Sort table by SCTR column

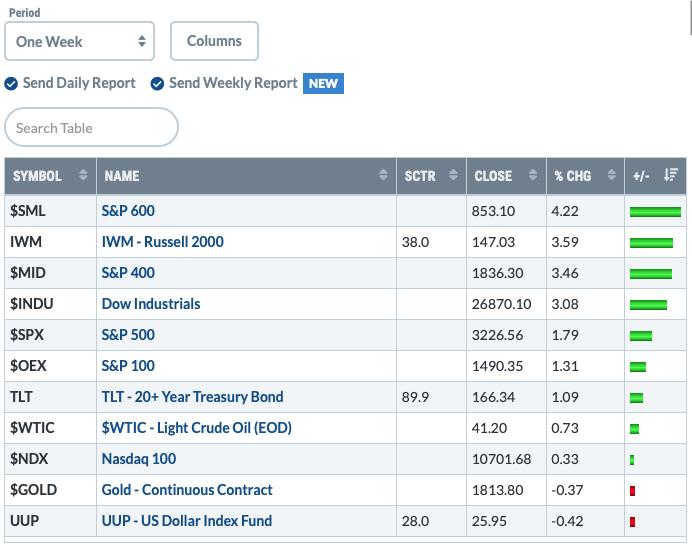click(x=431, y=176)
